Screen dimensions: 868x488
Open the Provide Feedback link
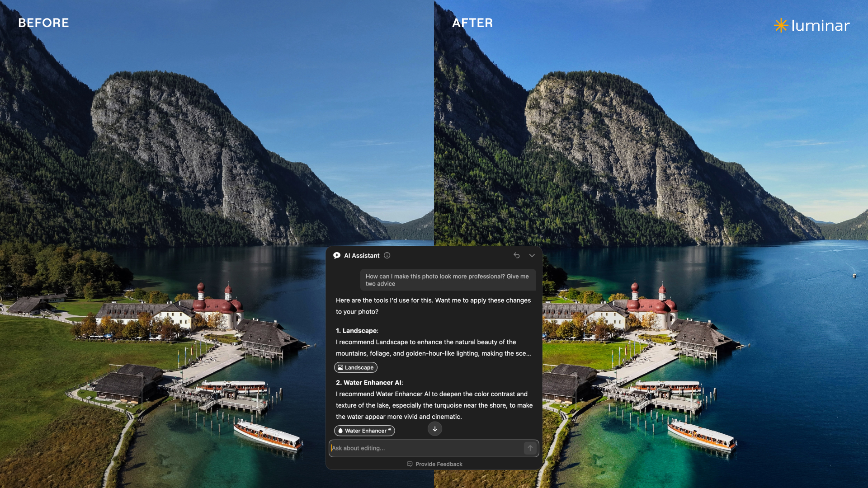pyautogui.click(x=434, y=464)
